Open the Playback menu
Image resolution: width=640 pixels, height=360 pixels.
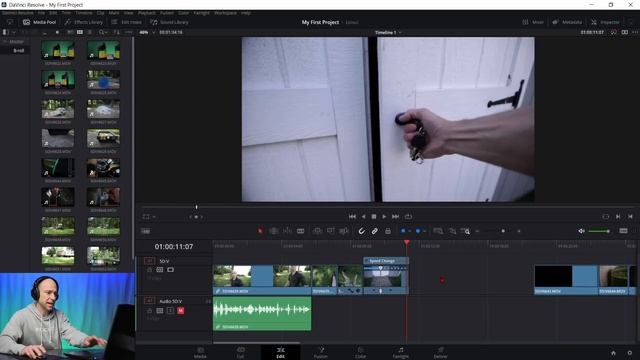click(146, 13)
